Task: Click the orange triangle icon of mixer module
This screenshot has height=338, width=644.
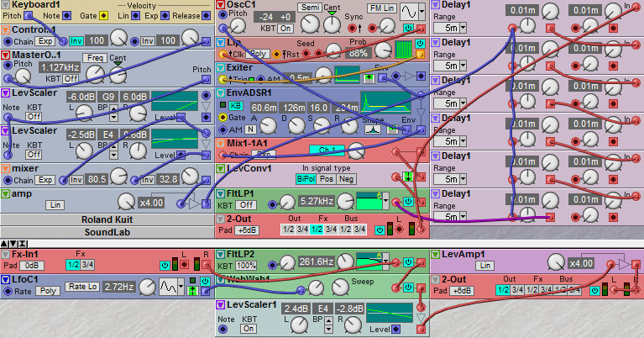Action: pyautogui.click(x=5, y=169)
